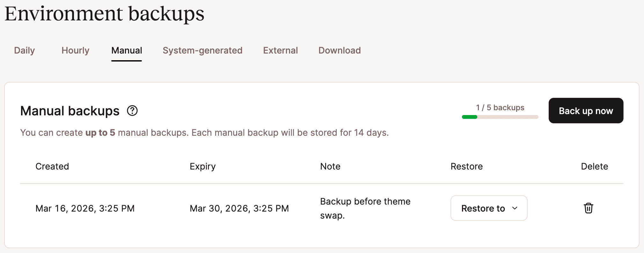Select the note reading Backup before theme swap
Screen dimensions: 644x253
[x=365, y=208]
